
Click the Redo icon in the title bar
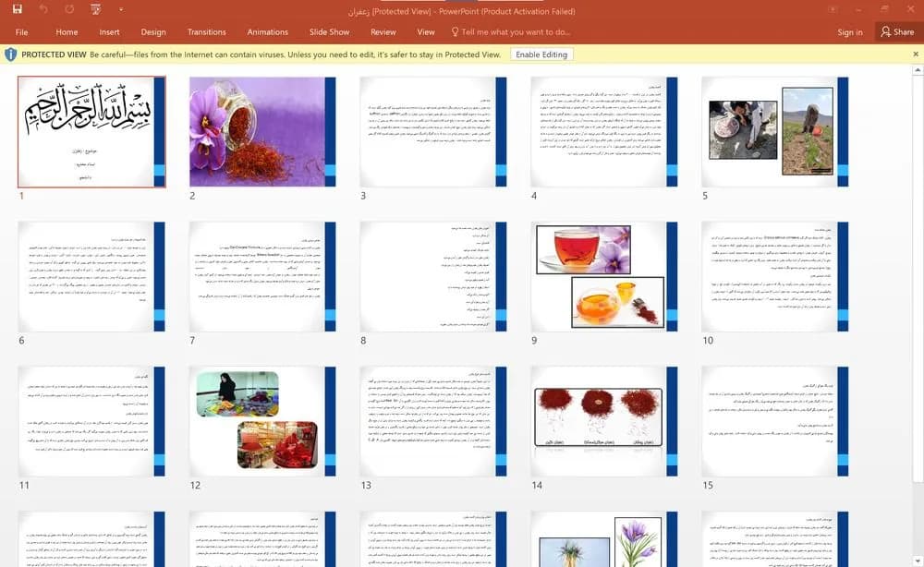[69, 9]
